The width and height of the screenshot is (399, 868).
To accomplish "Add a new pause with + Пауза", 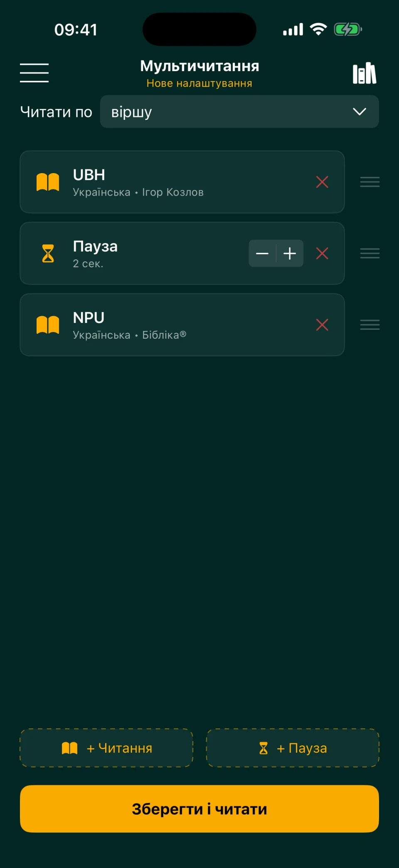I will [x=293, y=748].
